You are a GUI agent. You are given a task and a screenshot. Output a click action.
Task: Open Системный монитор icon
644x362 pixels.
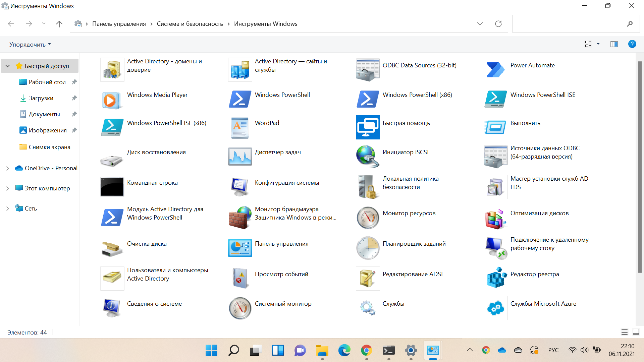pos(240,308)
